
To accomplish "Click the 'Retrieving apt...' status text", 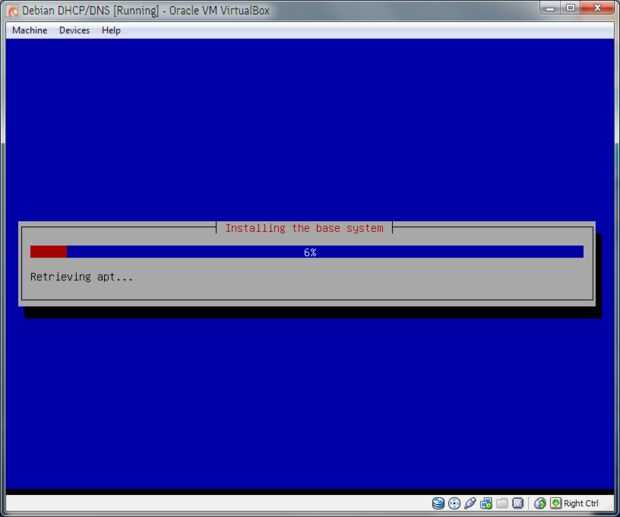I will (81, 277).
